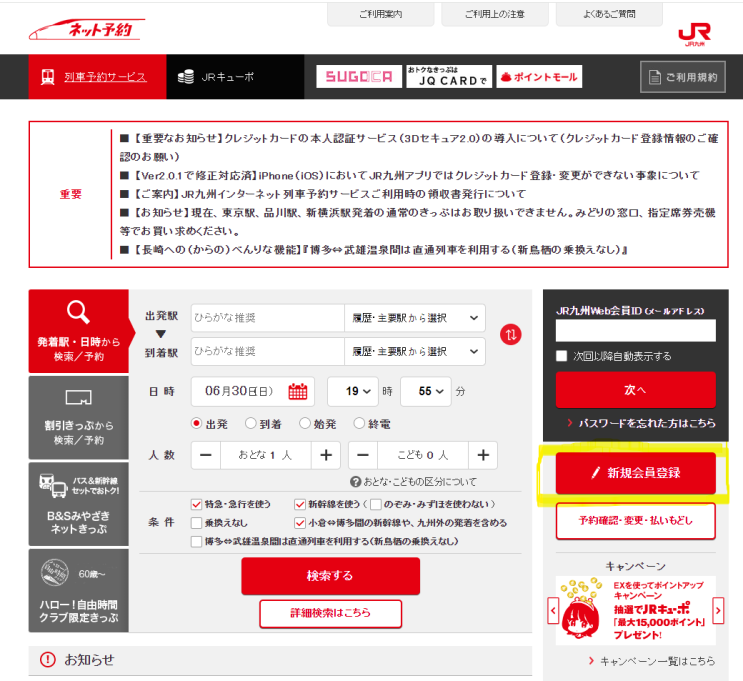Click the 60歳 club stamp icon

click(54, 572)
